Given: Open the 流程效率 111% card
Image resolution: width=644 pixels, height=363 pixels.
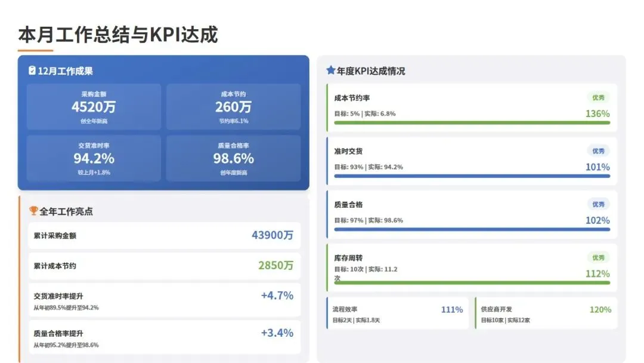Looking at the screenshot, I should point(398,313).
